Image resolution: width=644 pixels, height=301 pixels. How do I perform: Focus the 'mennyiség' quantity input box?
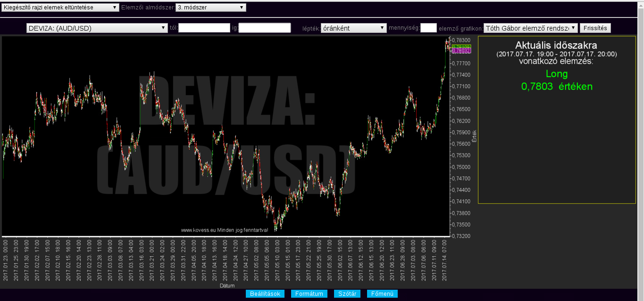(x=428, y=28)
